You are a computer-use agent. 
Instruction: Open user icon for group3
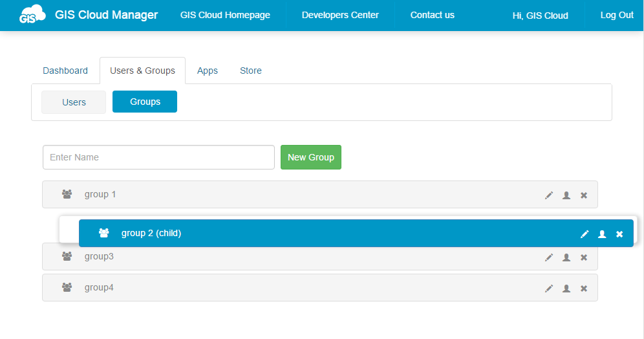(x=566, y=257)
